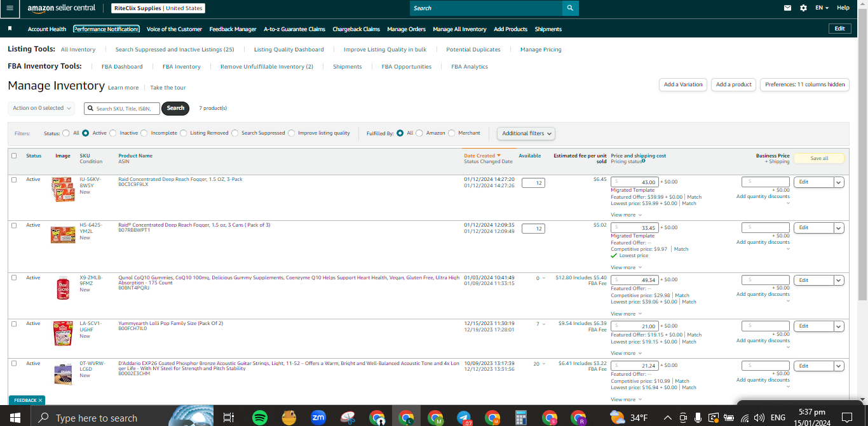This screenshot has width=868, height=426.
Task: Click the bookmark flag icon in navigation bar
Action: (10, 29)
